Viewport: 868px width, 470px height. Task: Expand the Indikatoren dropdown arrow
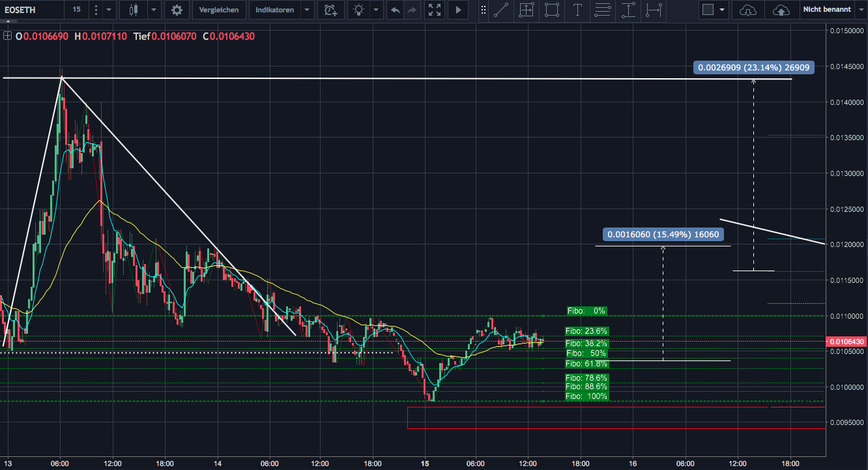(306, 10)
